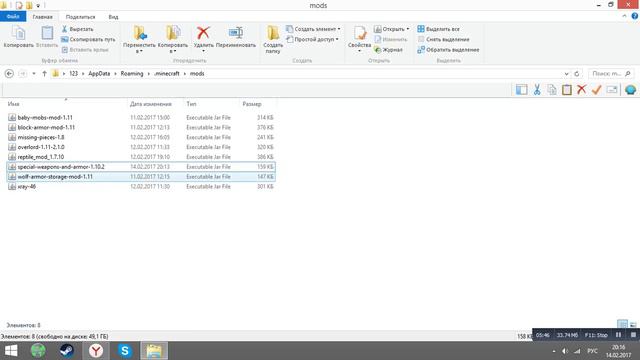
Task: Click AppData in the breadcrumb path
Action: 99,74
